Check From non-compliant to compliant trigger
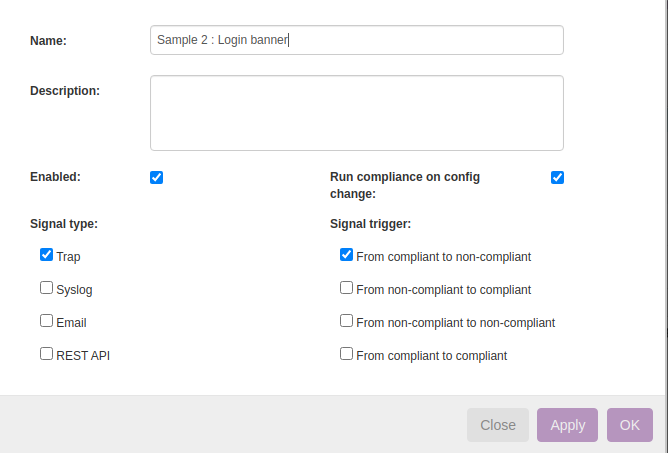668x453 pixels. point(346,288)
